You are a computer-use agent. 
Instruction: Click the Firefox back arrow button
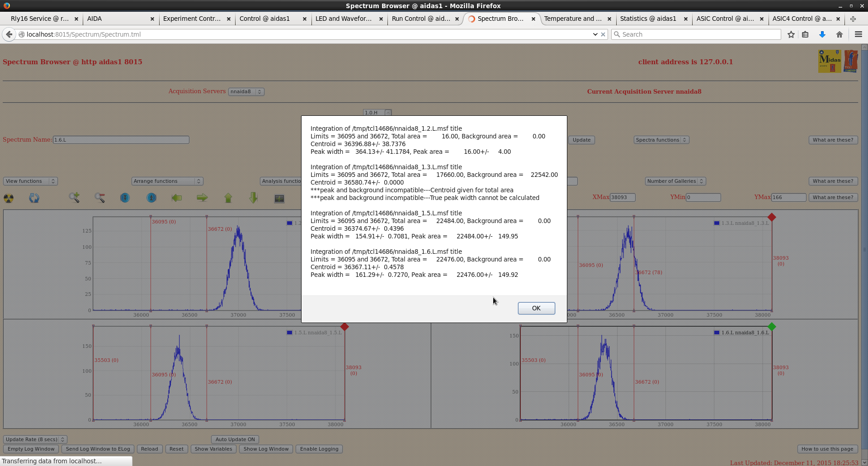(x=9, y=34)
